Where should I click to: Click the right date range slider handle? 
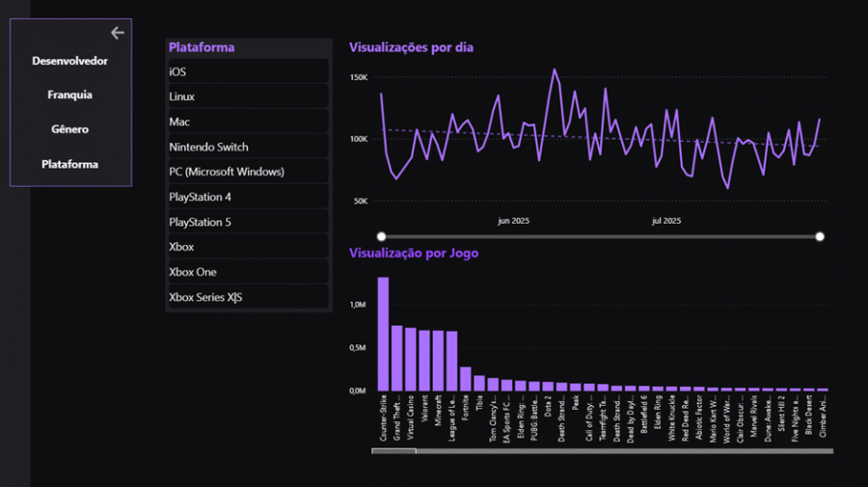pos(820,236)
